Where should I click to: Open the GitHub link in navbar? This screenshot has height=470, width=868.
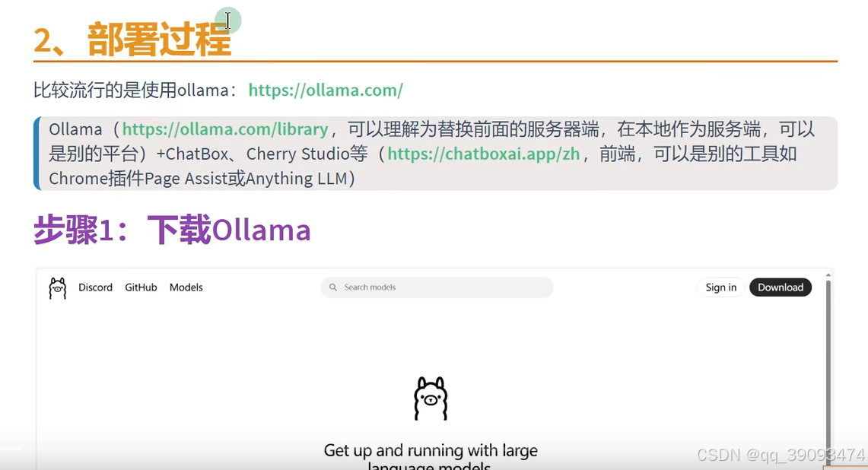[x=141, y=287]
